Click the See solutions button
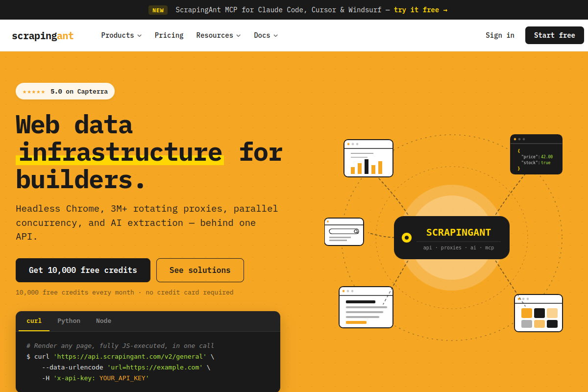The width and height of the screenshot is (588, 392). point(200,270)
